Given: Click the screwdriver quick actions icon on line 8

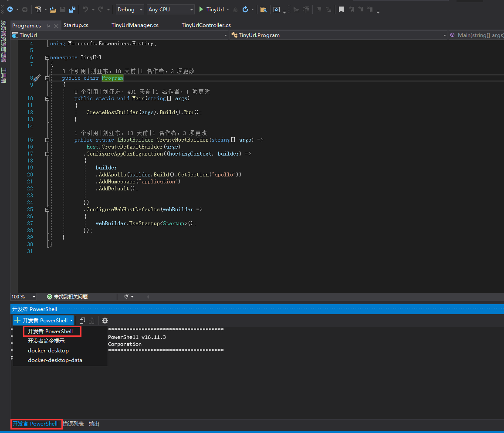Looking at the screenshot, I should coord(37,78).
